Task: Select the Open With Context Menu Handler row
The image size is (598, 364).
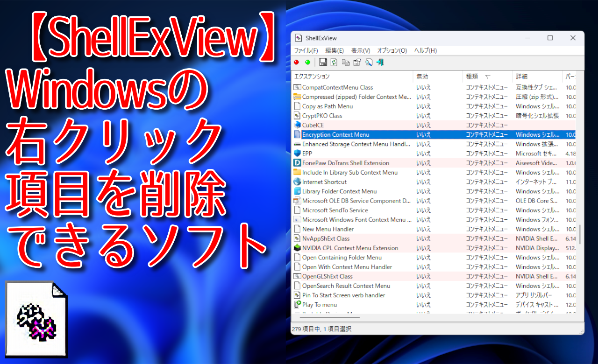Action: pos(434,267)
